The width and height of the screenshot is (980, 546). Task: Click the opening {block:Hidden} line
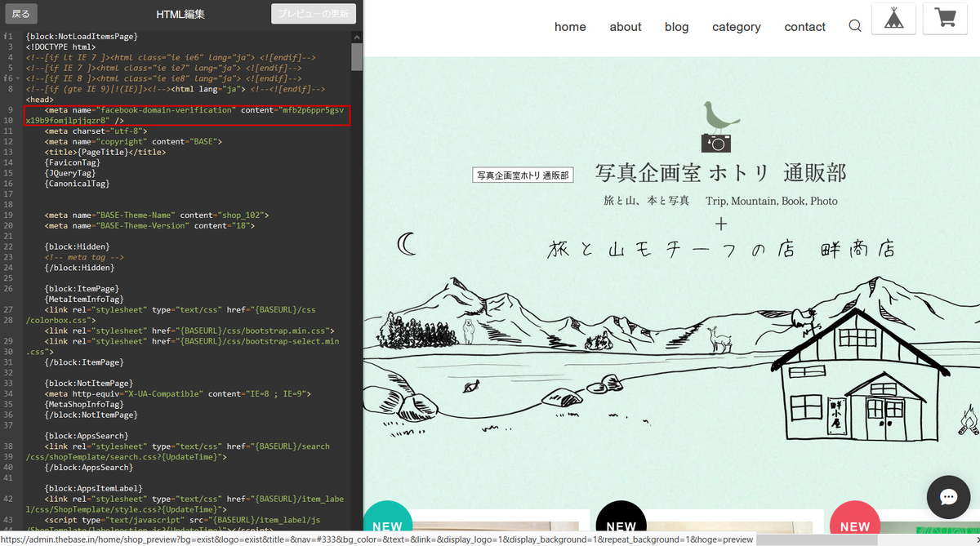click(x=78, y=246)
